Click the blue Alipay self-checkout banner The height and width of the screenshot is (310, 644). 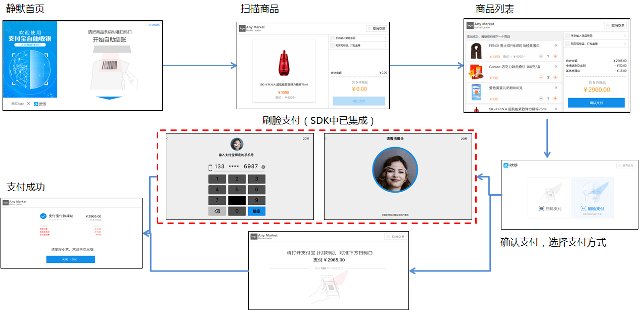(x=30, y=59)
